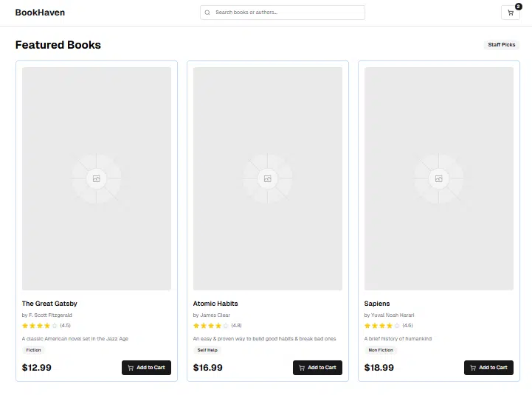The width and height of the screenshot is (532, 395).
Task: Click the (4.5) rating value
Action: [66, 326]
